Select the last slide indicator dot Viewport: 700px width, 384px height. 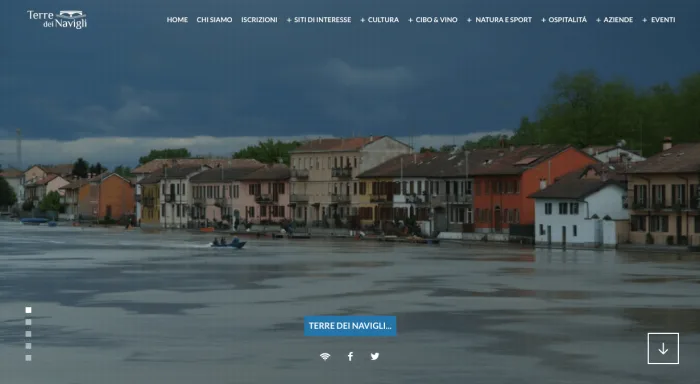click(x=29, y=358)
